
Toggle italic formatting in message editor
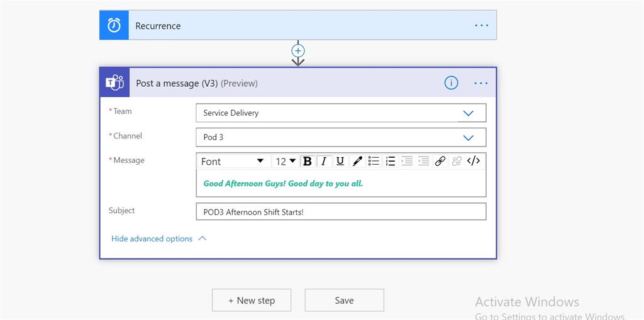pyautogui.click(x=324, y=162)
